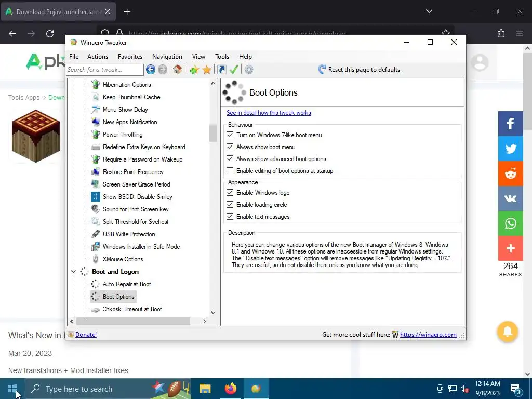Image resolution: width=532 pixels, height=399 pixels.
Task: Select Menu Show Delay tree item
Action: click(125, 110)
